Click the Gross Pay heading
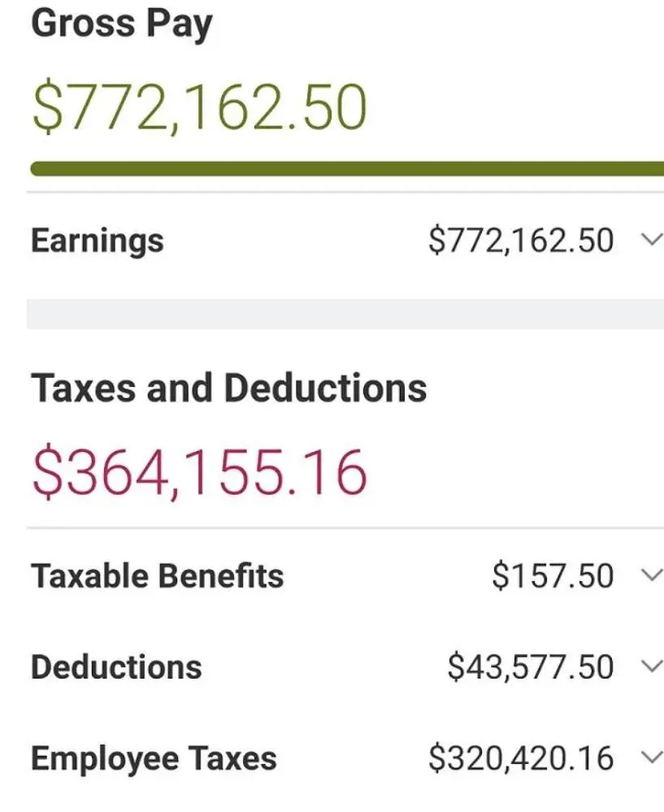The image size is (664, 812). click(x=121, y=24)
